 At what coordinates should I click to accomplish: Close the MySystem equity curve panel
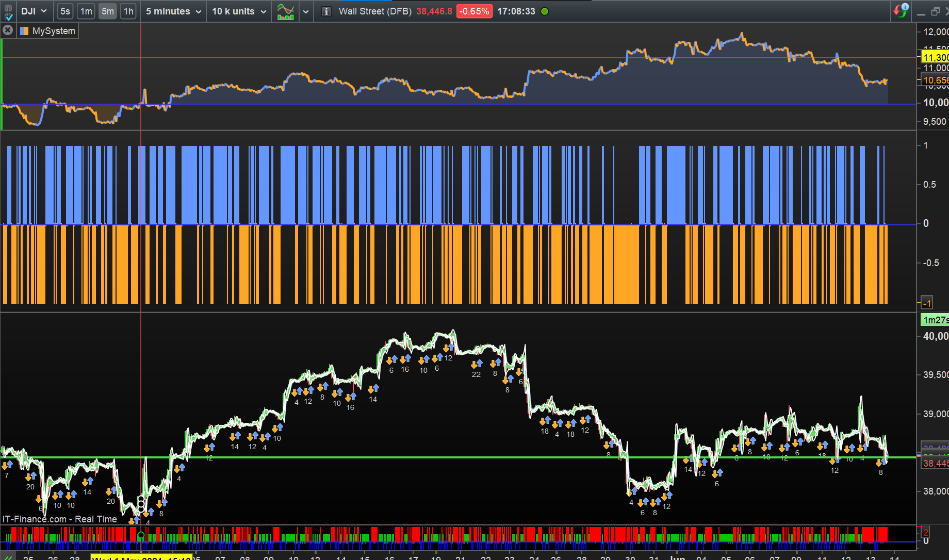[8, 30]
